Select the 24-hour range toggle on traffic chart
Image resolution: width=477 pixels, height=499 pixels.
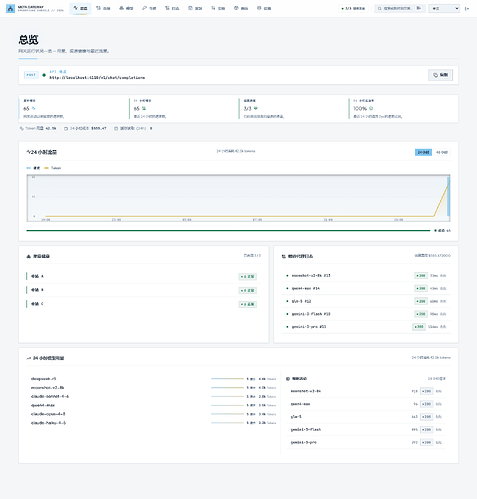click(423, 152)
